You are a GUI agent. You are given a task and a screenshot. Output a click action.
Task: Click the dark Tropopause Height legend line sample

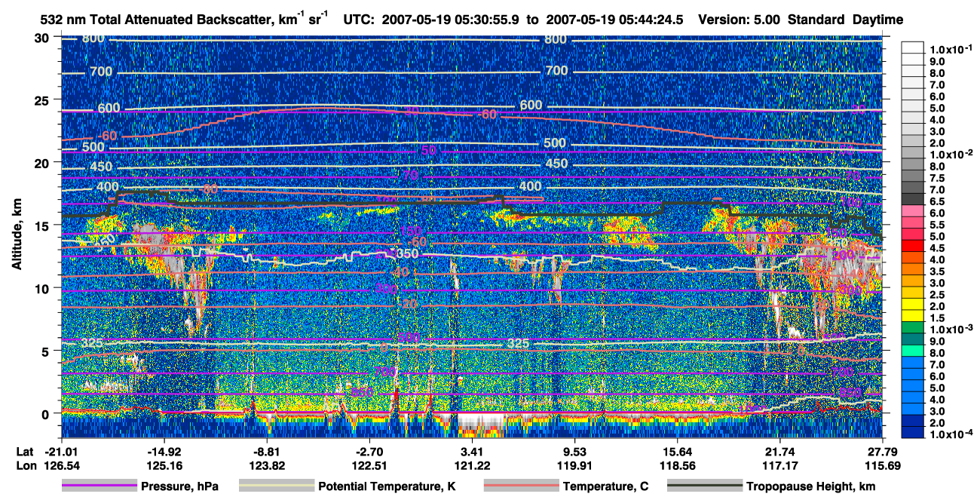[704, 486]
